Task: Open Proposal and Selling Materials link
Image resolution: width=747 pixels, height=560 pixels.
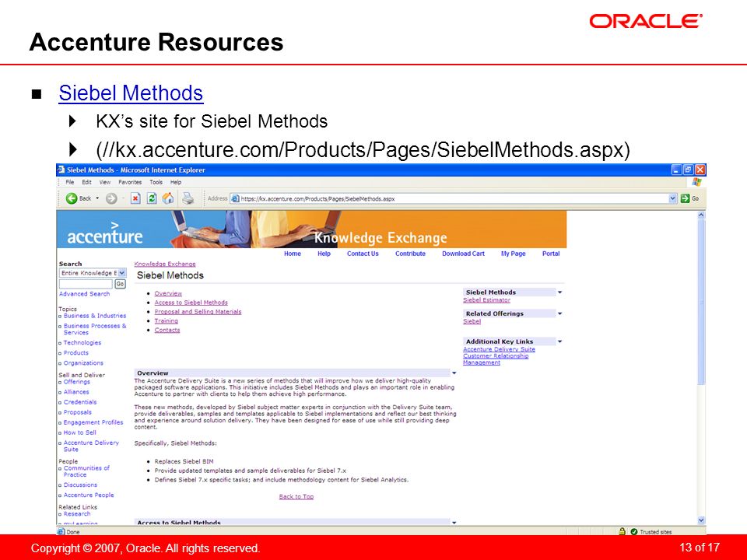Action: coord(198,311)
